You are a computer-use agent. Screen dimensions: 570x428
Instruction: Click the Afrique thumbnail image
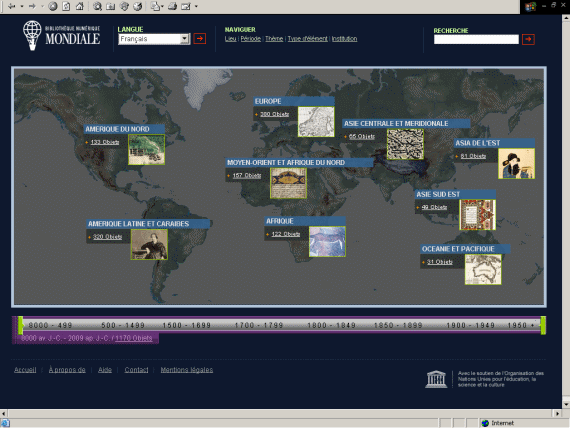[x=327, y=241]
